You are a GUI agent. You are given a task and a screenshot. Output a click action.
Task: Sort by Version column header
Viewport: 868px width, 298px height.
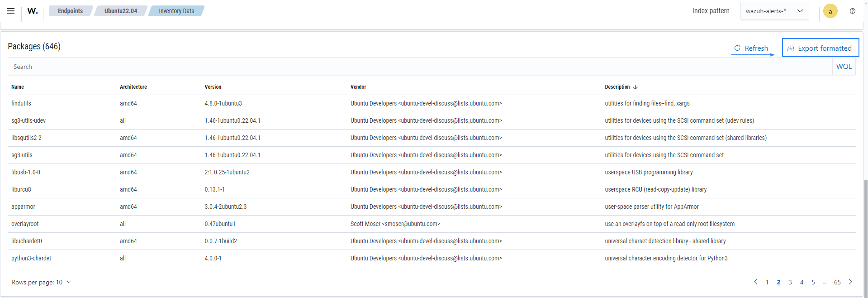(213, 87)
